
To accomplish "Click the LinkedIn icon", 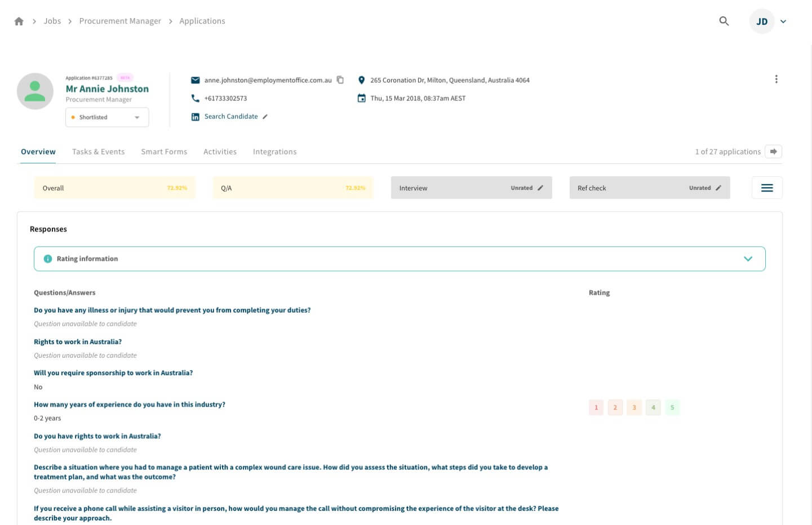I will (x=196, y=117).
